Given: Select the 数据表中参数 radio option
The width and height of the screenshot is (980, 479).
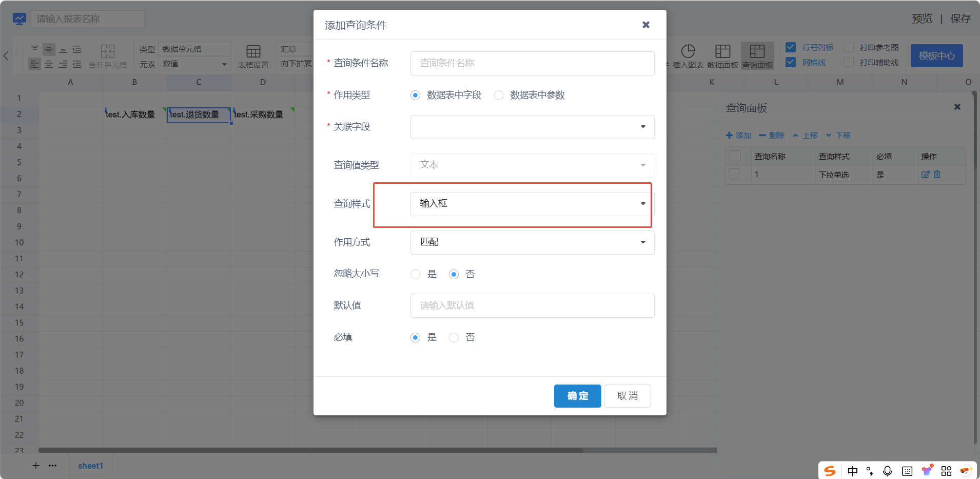Looking at the screenshot, I should (x=499, y=95).
